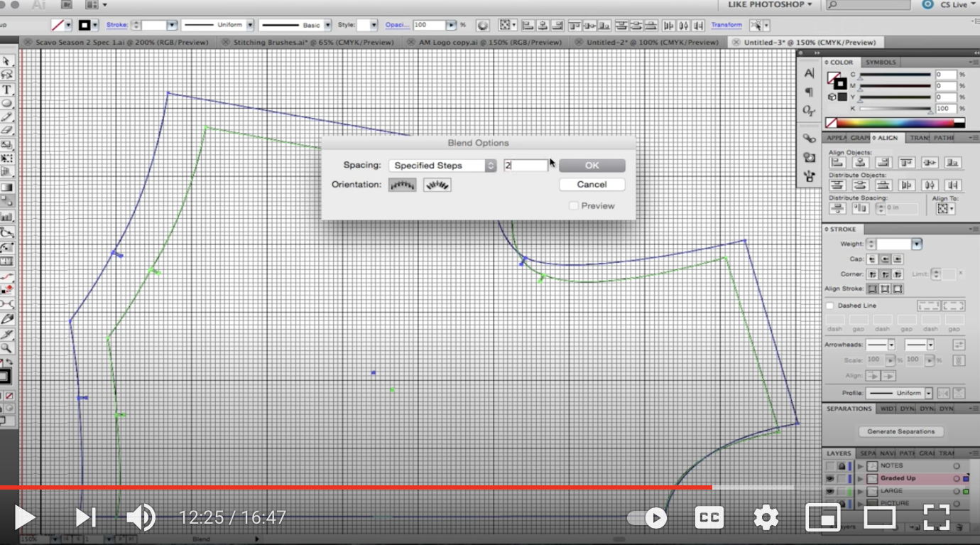
Task: Click Vertical Align Bottom in Align panel
Action: 953,162
